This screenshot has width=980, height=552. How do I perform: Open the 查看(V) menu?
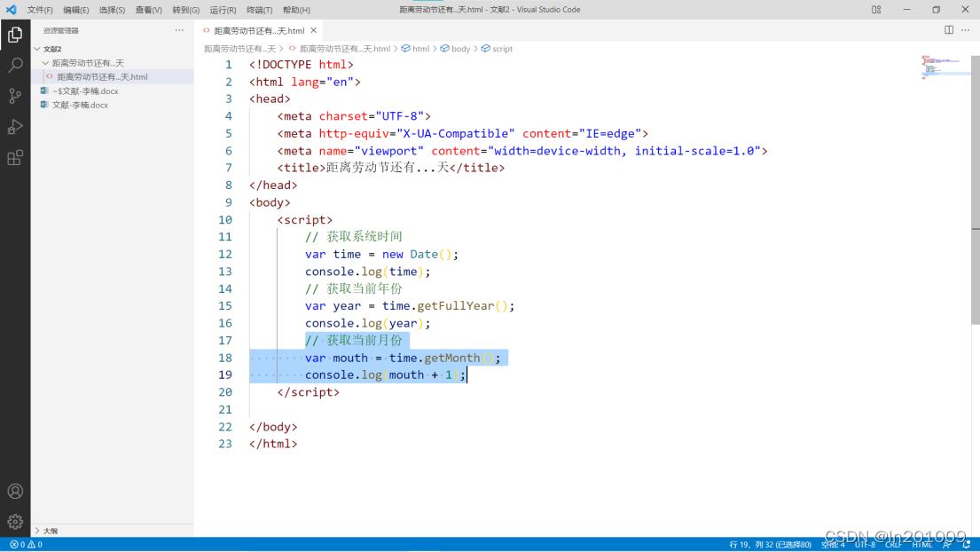pyautogui.click(x=149, y=10)
